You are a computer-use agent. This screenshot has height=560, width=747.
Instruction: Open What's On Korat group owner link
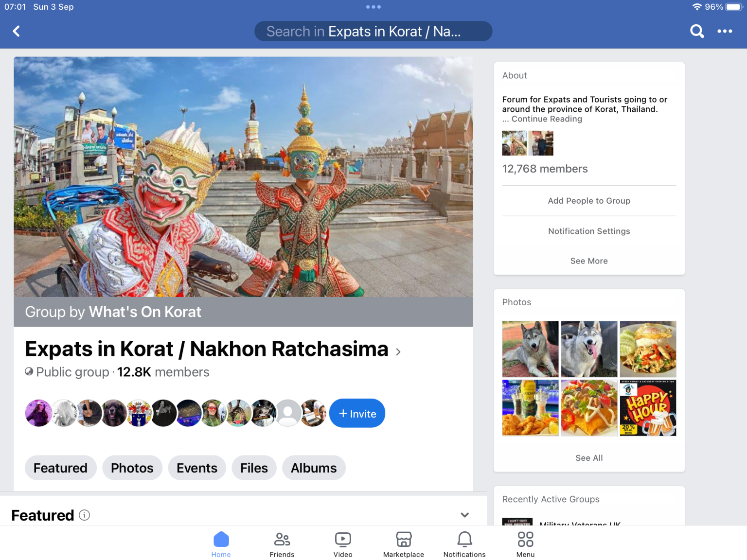tap(145, 312)
